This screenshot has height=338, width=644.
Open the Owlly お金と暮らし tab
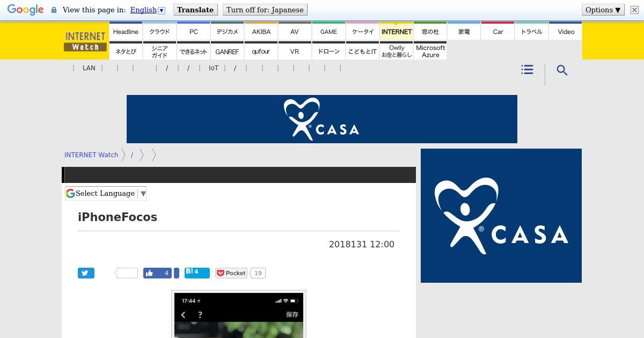(397, 51)
